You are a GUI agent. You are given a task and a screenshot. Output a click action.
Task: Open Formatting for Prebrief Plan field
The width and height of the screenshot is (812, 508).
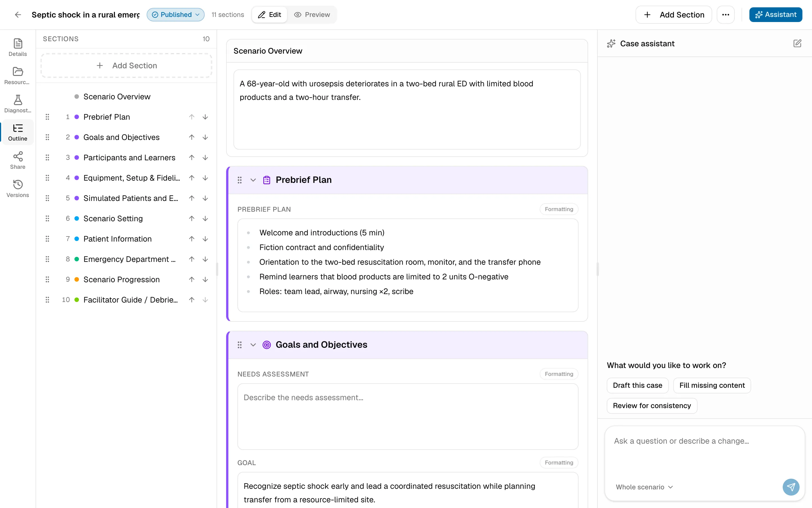point(559,209)
